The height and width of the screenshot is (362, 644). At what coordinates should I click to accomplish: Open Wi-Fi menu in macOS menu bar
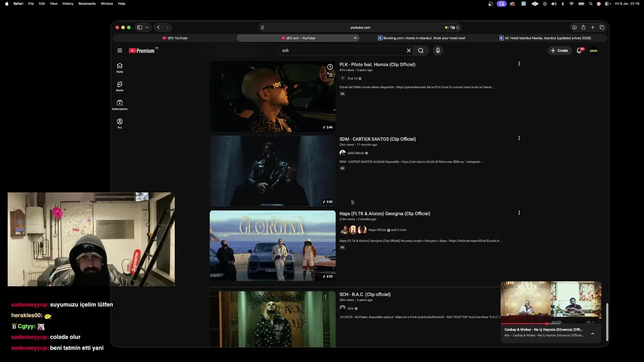[x=572, y=4]
